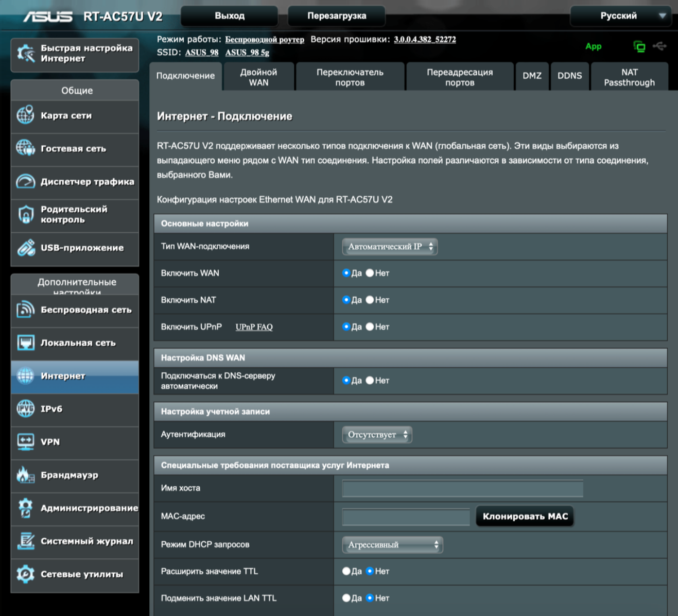Focus the Имя хоста input field

pos(462,488)
